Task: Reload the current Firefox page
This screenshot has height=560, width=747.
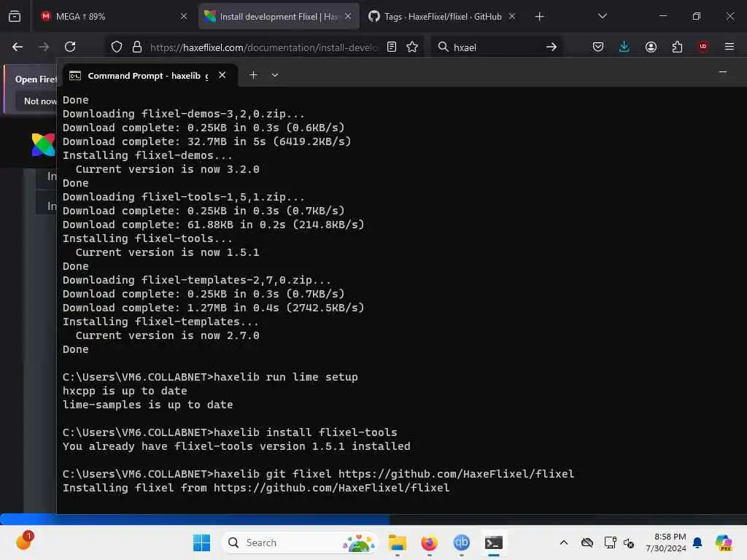Action: 70,47
